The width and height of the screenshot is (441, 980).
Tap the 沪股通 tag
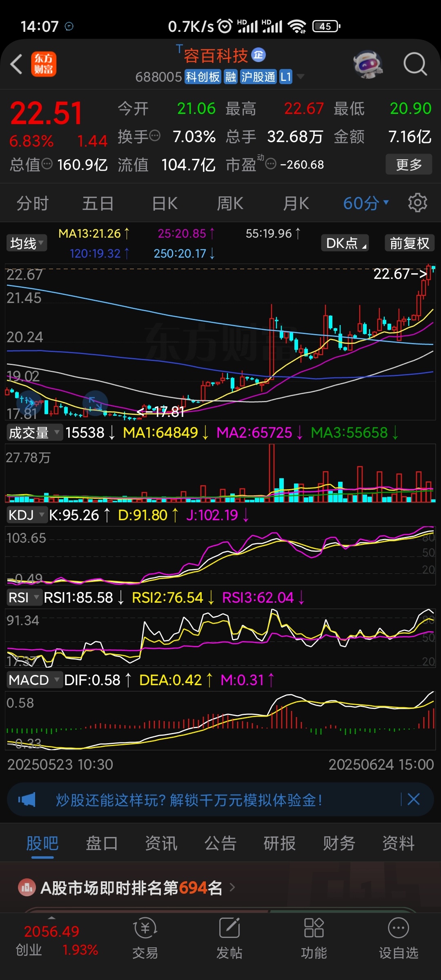pyautogui.click(x=258, y=77)
